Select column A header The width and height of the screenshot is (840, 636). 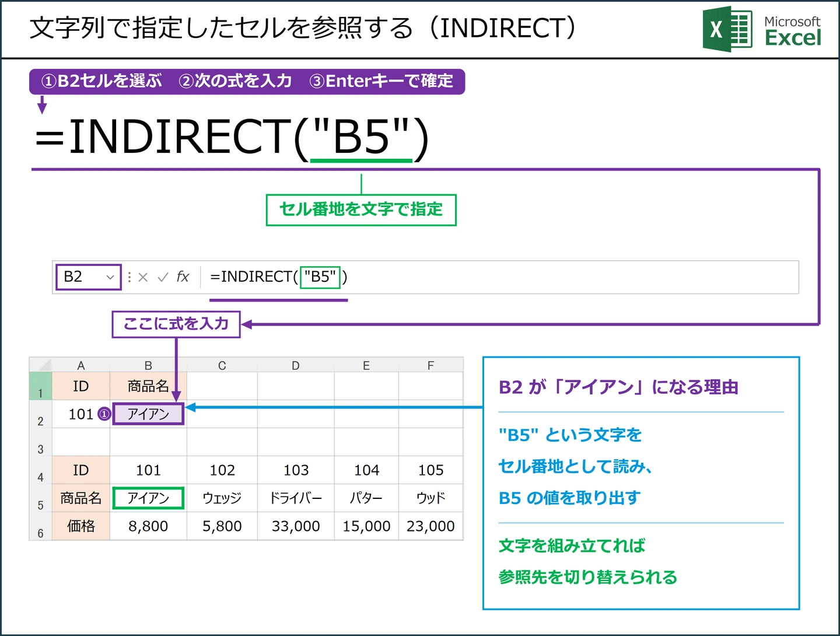coord(81,365)
